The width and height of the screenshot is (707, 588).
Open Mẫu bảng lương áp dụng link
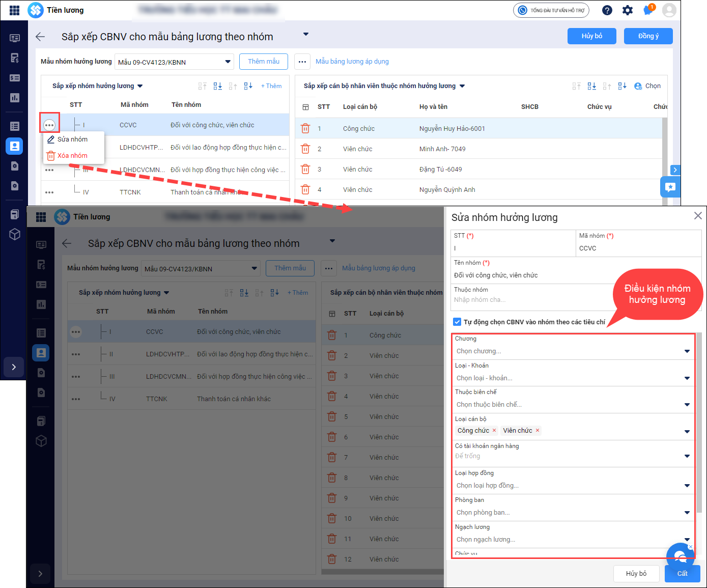pyautogui.click(x=352, y=62)
